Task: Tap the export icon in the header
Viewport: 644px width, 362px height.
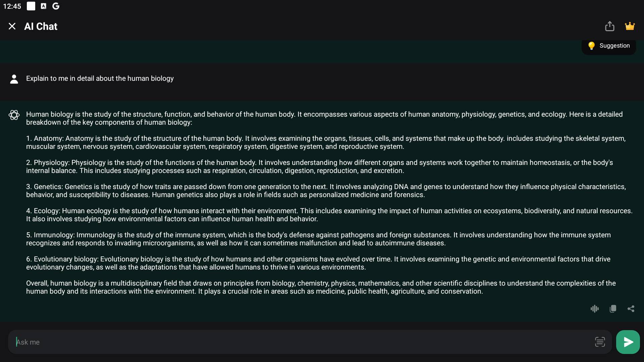Action: [609, 26]
